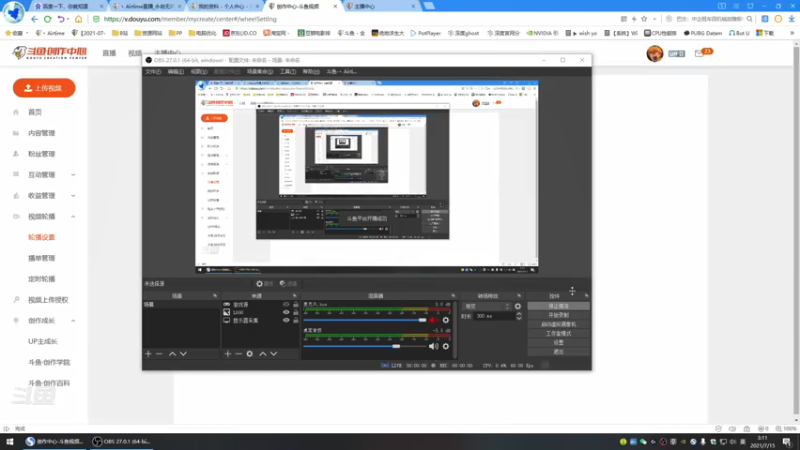Image resolution: width=800 pixels, height=450 pixels.
Task: Open the Tools menu in OBS
Action: coord(288,71)
